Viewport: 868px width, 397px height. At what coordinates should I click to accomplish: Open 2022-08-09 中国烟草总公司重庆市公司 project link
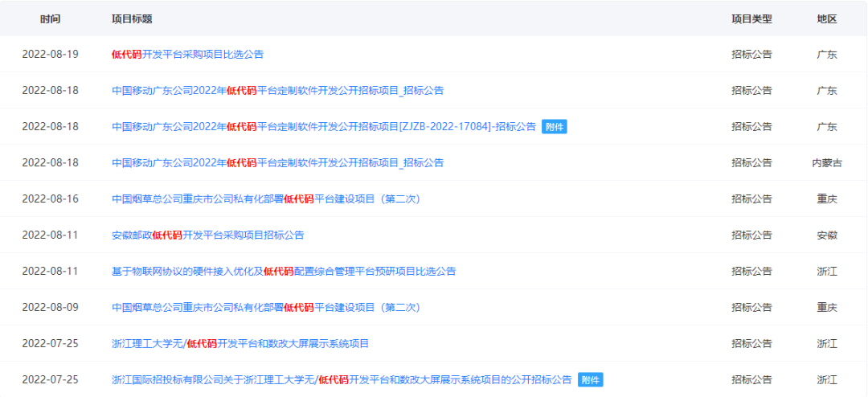pos(266,307)
